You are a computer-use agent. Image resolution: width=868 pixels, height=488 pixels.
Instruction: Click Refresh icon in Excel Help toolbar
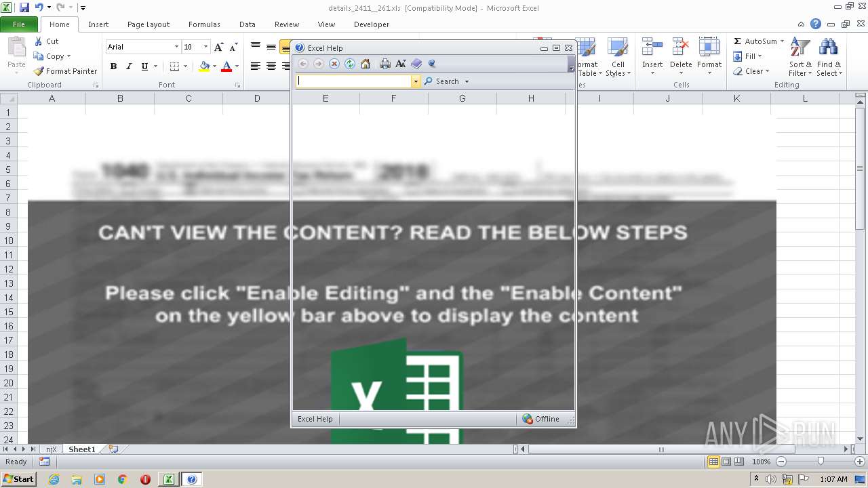coord(350,64)
